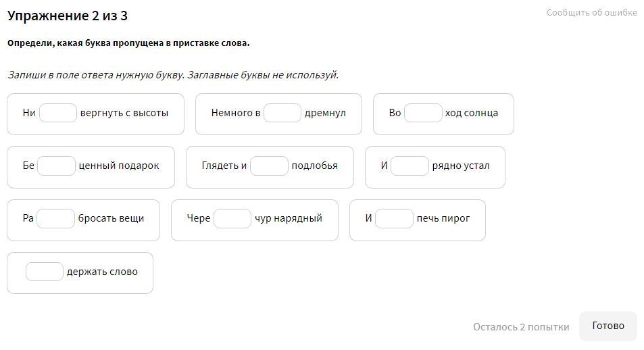Click the 'вергнуть с высоты' phrase text
Image resolution: width=644 pixels, height=350 pixels.
(124, 113)
